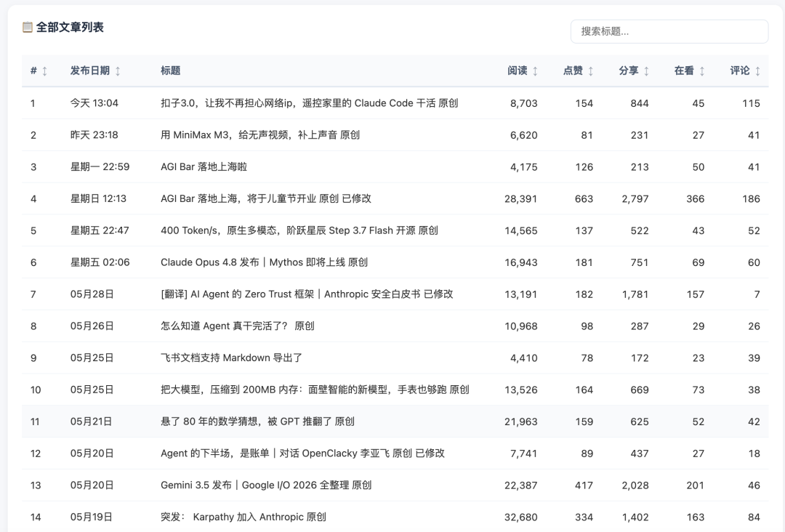The height and width of the screenshot is (532, 785).
Task: Open article 突发： Karpathy 加入 Anthropic
Action: point(243,517)
